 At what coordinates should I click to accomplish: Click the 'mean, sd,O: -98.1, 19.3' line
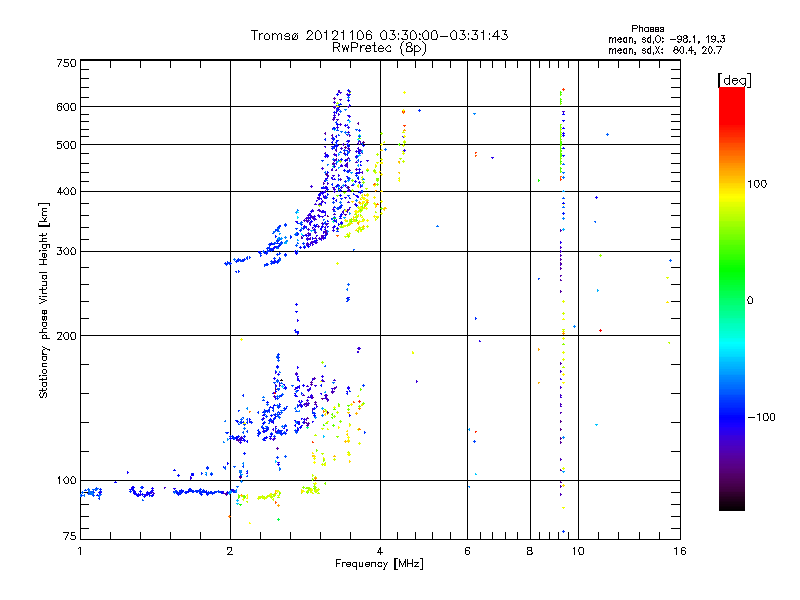667,39
